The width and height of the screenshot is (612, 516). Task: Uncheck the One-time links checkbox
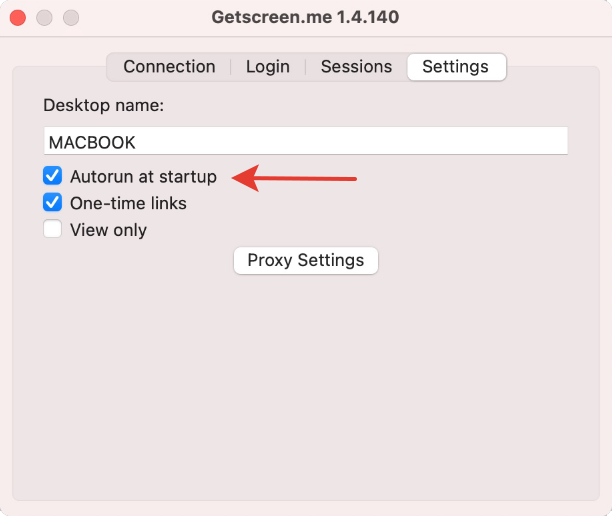53,203
